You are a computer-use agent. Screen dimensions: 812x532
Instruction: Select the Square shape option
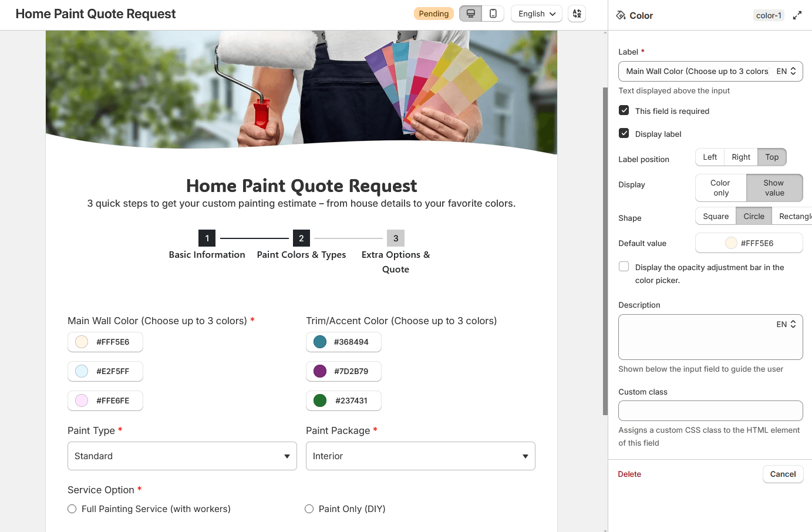716,216
